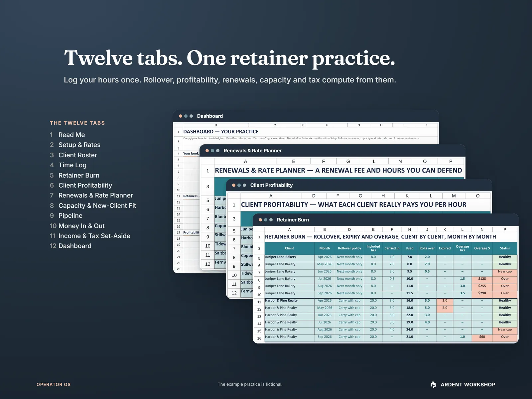This screenshot has height=399, width=532.
Task: Open Capacity & New-Client Fit list entry
Action: 97,205
